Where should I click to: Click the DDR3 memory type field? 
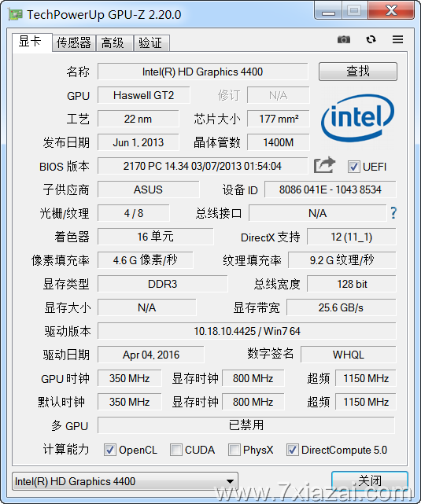(162, 284)
